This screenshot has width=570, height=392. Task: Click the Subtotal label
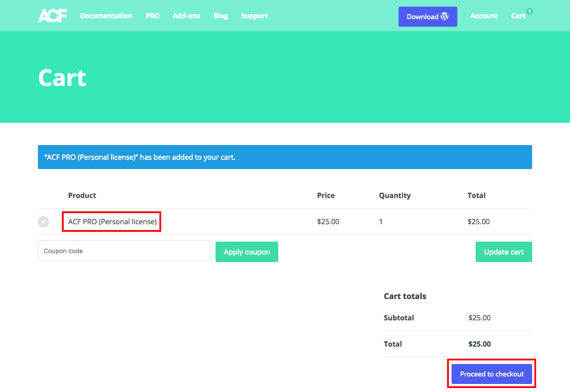[399, 318]
